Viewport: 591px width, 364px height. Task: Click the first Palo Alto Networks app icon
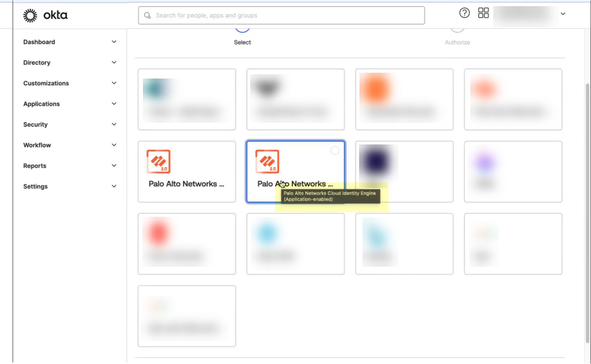158,161
